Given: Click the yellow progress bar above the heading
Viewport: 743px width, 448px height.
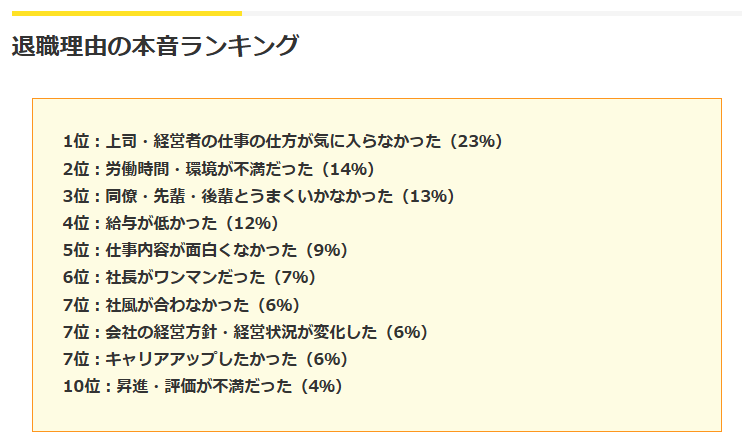Looking at the screenshot, I should point(127,13).
